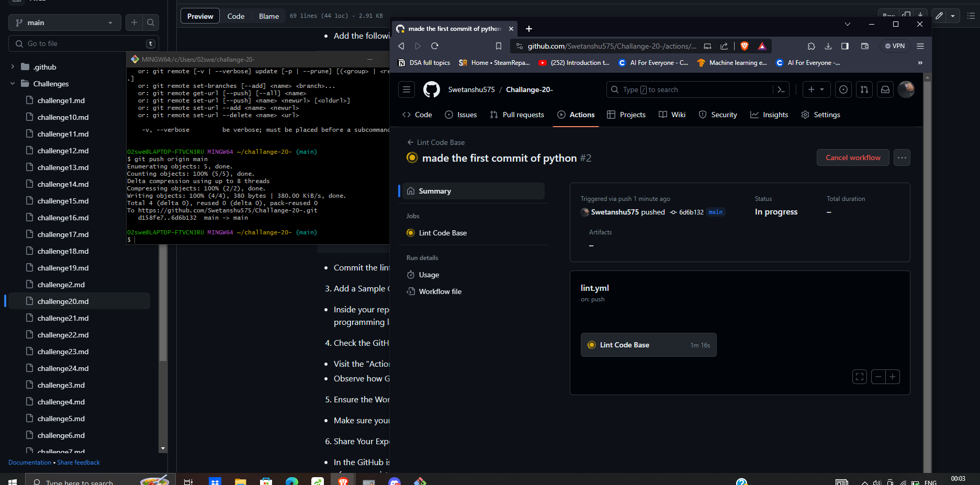
Task: Open Brave Rewards triangle icon
Action: click(x=762, y=46)
